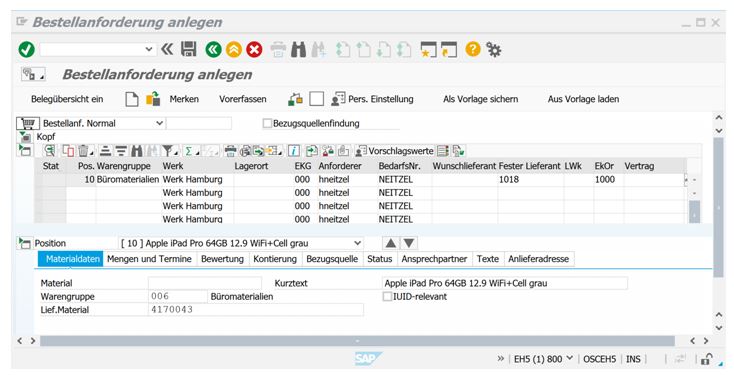Open the Status tab
Screen dimensions: 734x375
(x=380, y=259)
